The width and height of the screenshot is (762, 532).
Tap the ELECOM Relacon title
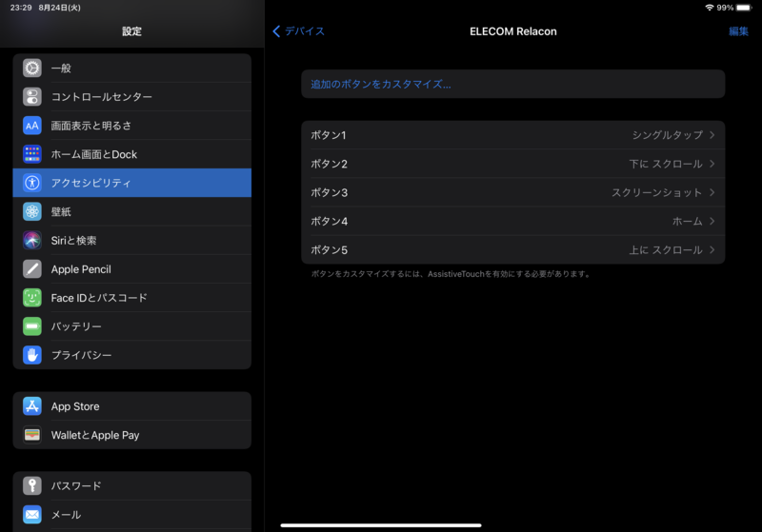pos(513,31)
